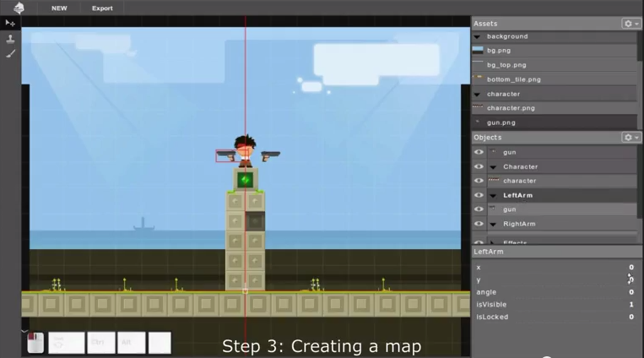
Task: Click the mouse icon at bottom left
Action: click(35, 343)
